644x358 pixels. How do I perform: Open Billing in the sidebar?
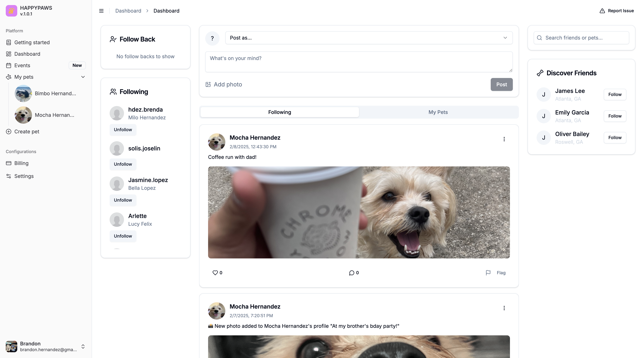[x=45, y=163]
